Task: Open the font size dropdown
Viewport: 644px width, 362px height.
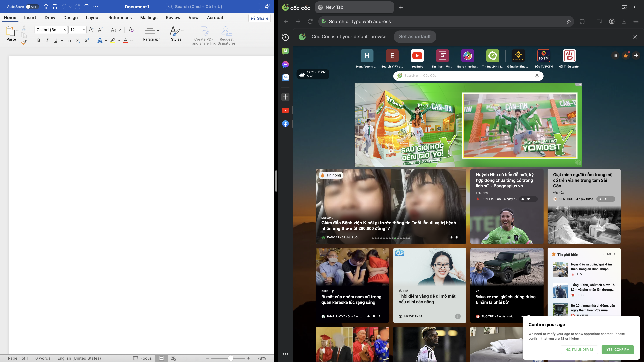Action: pyautogui.click(x=84, y=30)
